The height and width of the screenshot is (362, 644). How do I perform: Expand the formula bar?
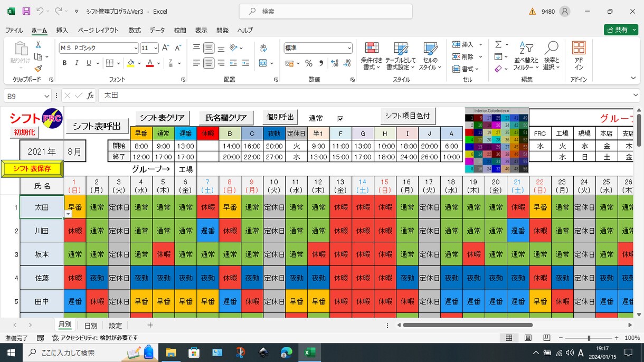(x=636, y=95)
